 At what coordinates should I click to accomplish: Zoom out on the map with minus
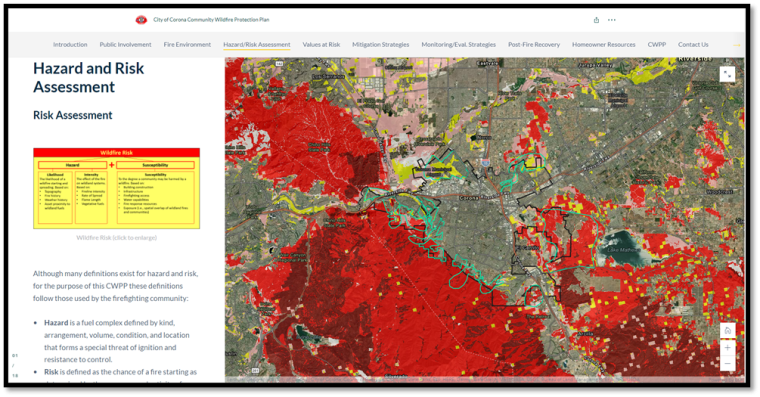point(728,364)
